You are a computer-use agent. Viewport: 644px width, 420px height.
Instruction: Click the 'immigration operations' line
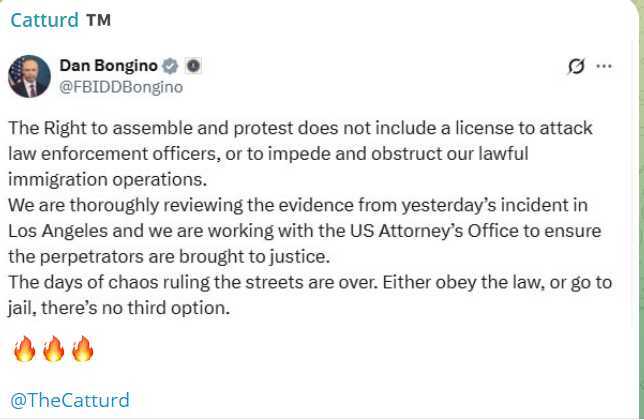click(108, 179)
